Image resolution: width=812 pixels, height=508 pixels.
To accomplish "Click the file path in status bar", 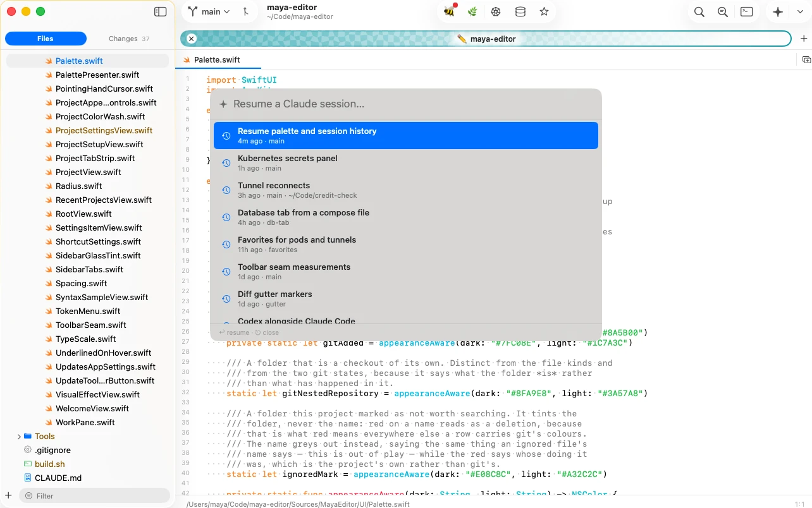I will point(298,504).
